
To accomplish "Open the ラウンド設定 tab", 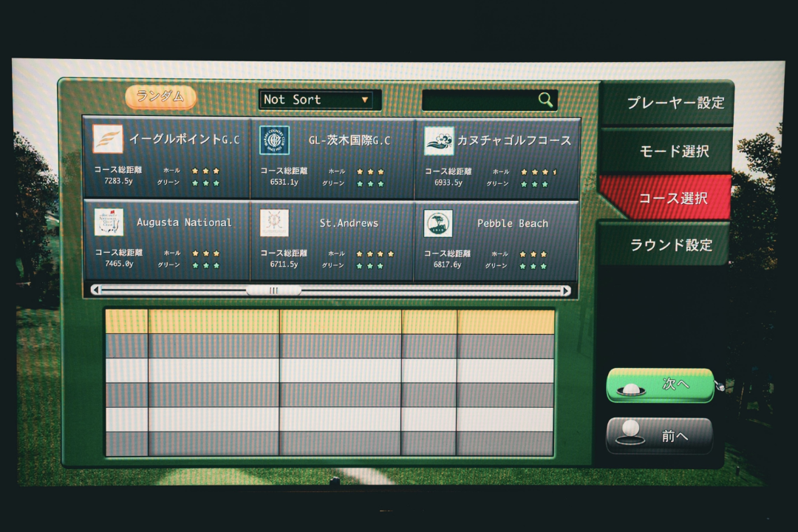I will tap(664, 245).
